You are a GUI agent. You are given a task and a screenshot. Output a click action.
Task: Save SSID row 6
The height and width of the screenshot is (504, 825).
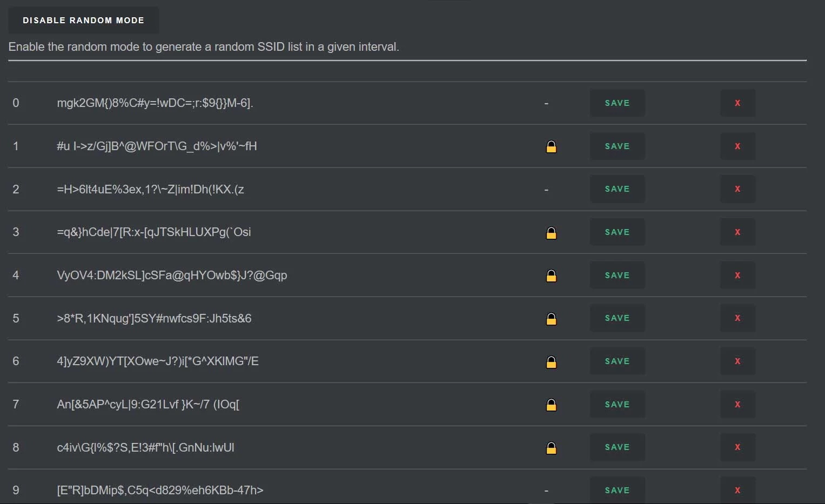(617, 361)
